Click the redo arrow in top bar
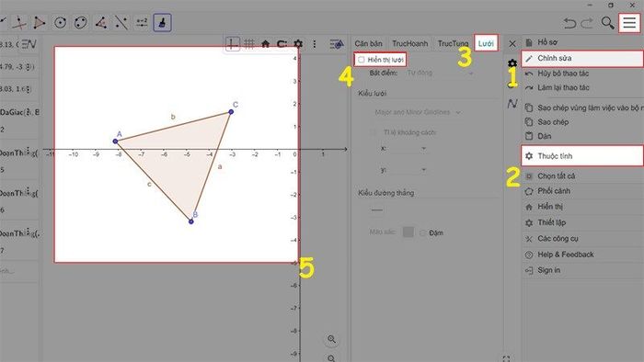Viewport: 644px width, 362px height. coord(587,23)
